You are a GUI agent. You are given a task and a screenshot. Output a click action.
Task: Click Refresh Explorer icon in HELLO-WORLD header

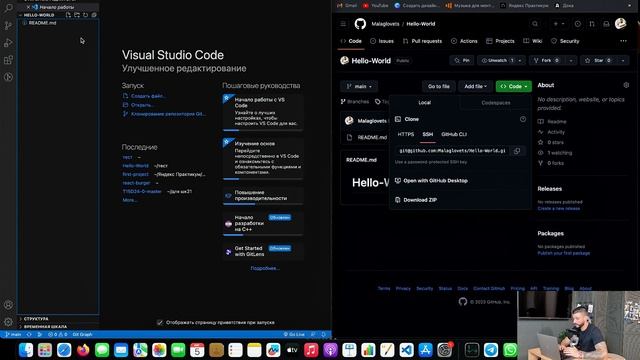[x=85, y=15]
